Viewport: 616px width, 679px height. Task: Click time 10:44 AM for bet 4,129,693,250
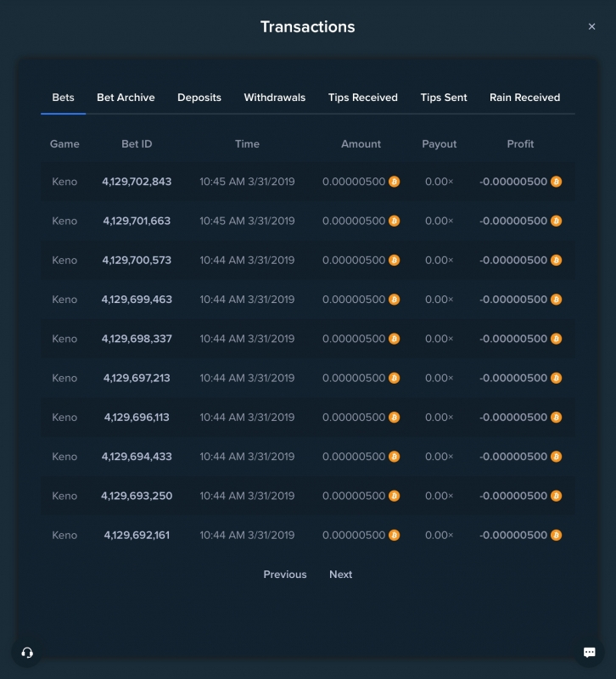(x=247, y=496)
